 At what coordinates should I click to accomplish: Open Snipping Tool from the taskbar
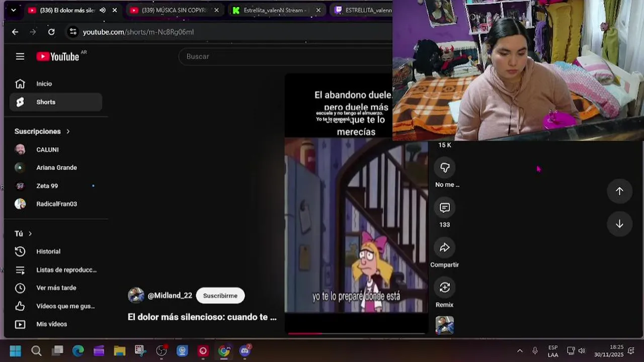tap(140, 351)
